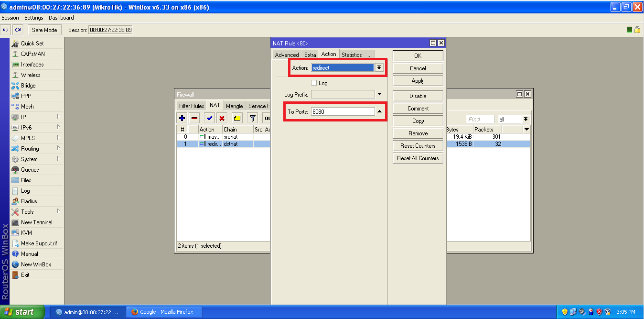The height and width of the screenshot is (319, 644).
Task: Open the Settings menu
Action: click(x=33, y=17)
